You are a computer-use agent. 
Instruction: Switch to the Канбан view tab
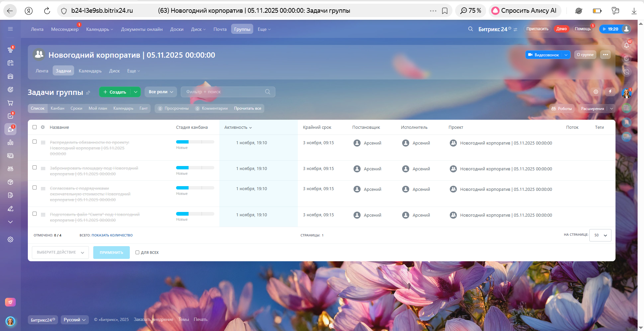tap(57, 108)
